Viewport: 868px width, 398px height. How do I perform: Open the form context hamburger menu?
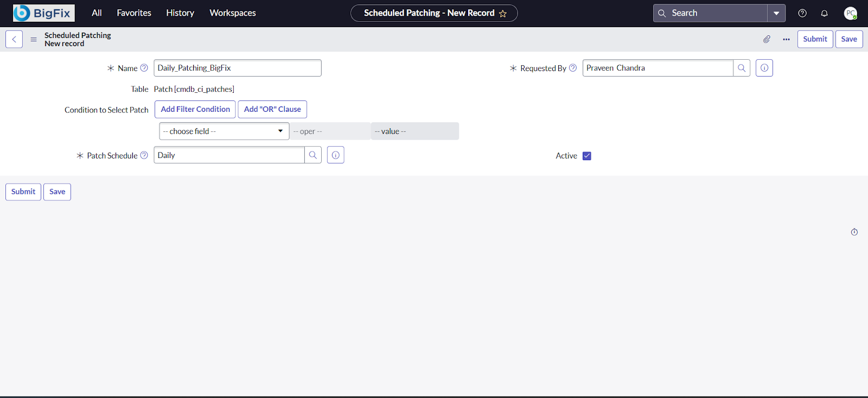[34, 39]
